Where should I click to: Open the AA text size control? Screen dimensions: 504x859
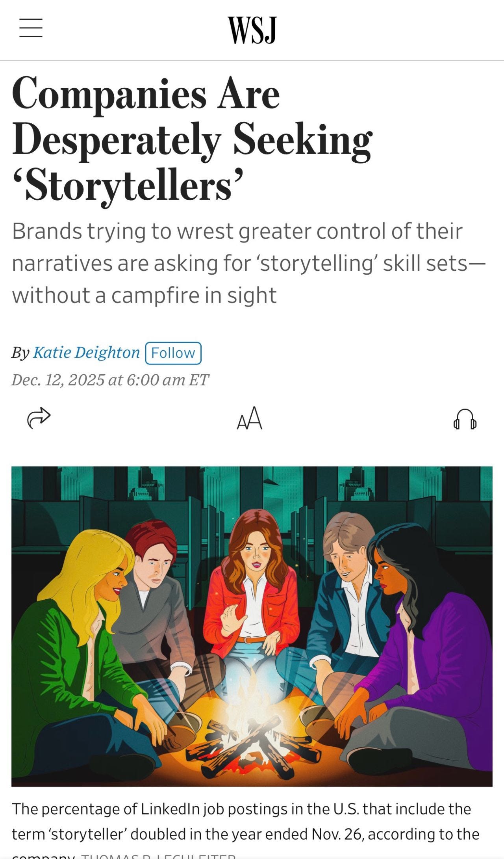(250, 418)
